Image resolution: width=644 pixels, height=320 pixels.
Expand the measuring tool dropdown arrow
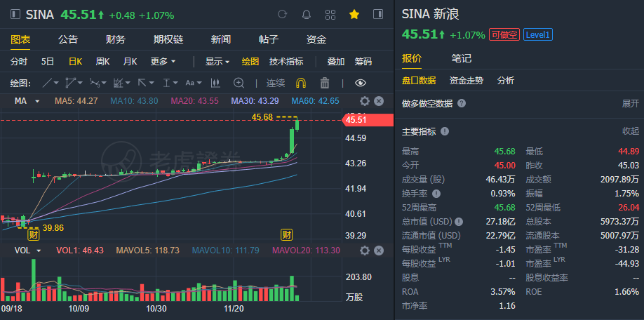click(175, 83)
